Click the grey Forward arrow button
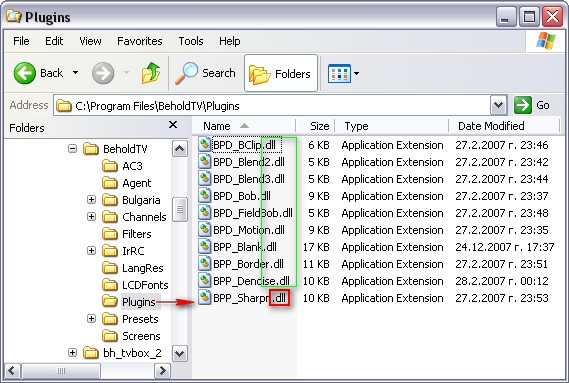569x383 pixels. coord(103,73)
